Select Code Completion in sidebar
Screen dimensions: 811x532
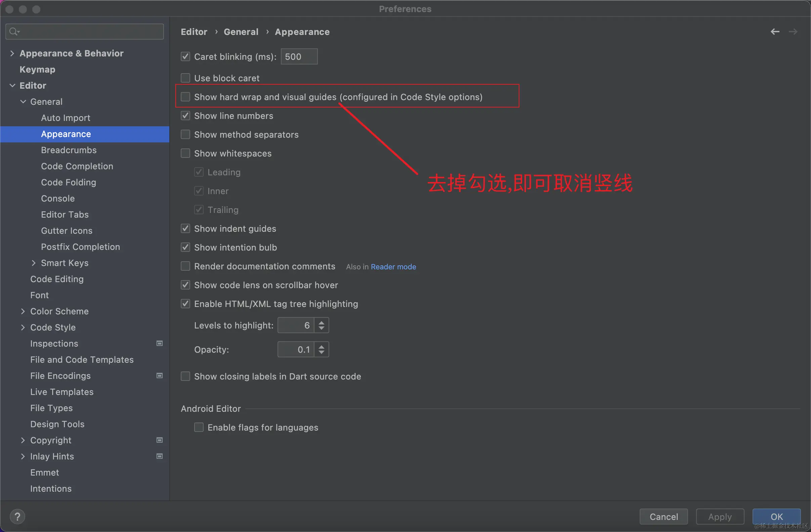(77, 166)
